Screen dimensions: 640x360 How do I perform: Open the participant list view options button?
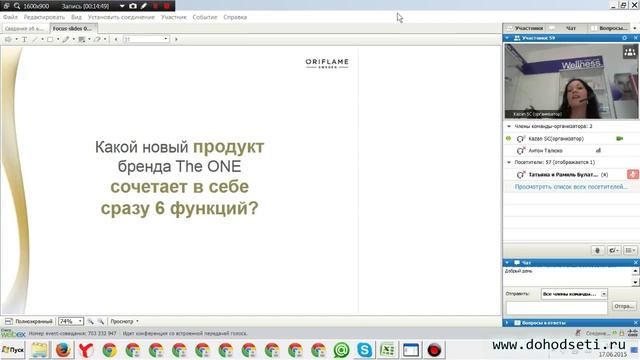pyautogui.click(x=630, y=250)
